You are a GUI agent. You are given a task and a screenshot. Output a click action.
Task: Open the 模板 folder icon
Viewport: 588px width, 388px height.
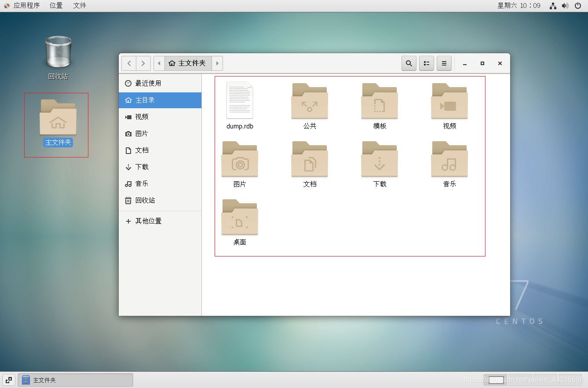point(380,101)
